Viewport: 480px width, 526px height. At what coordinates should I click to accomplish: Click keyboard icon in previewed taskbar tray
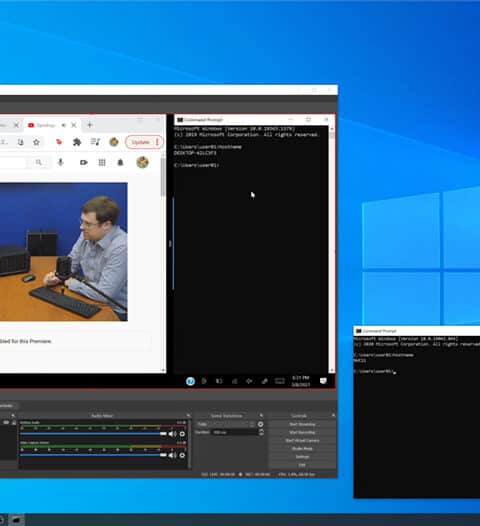point(280,381)
